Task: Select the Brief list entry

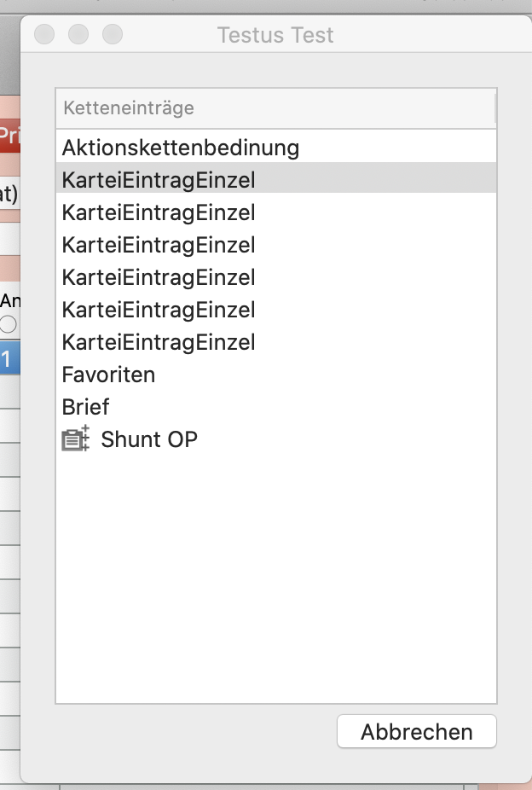Action: coord(85,407)
